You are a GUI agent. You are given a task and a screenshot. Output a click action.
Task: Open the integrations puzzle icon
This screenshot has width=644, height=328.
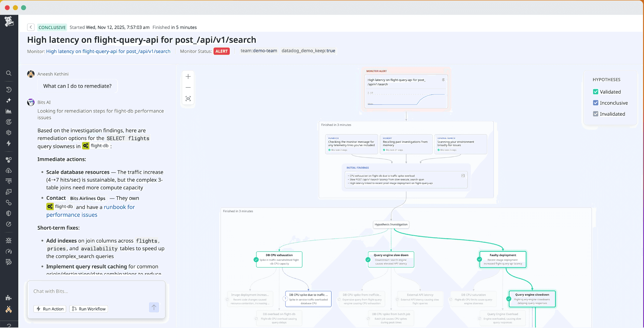(x=9, y=298)
